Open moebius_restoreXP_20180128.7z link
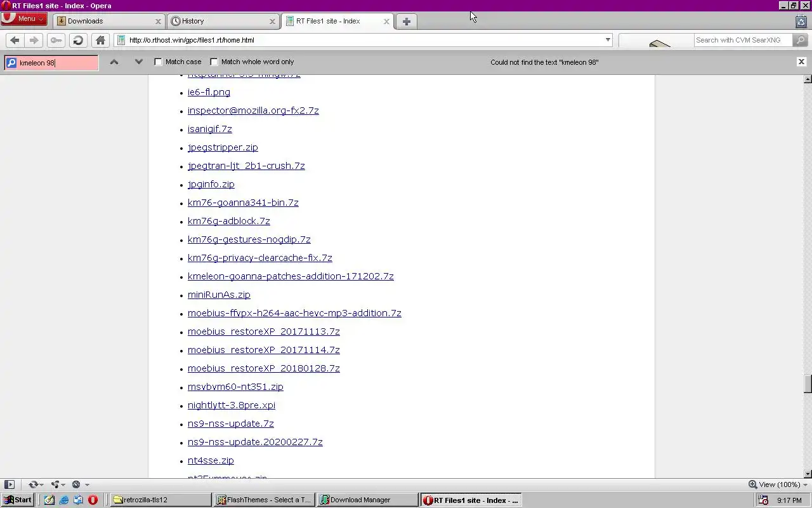812x508 pixels. tap(264, 368)
